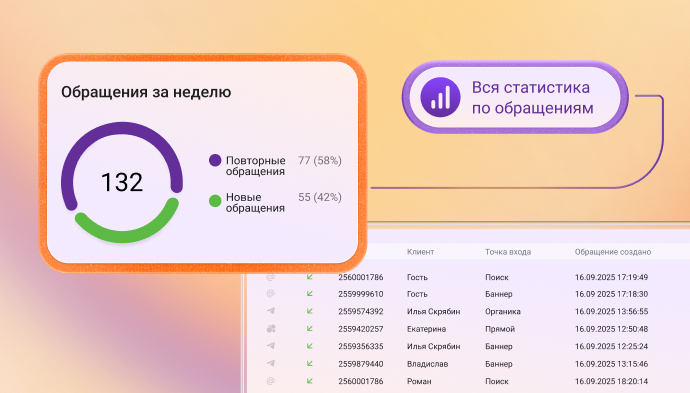
Task: Click the value 55 (42%)
Action: 320,197
